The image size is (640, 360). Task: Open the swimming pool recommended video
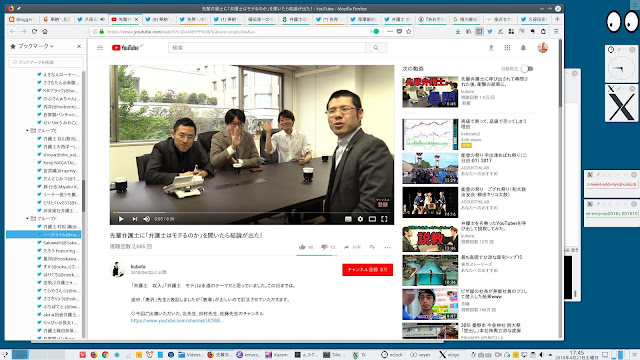pyautogui.click(x=430, y=271)
